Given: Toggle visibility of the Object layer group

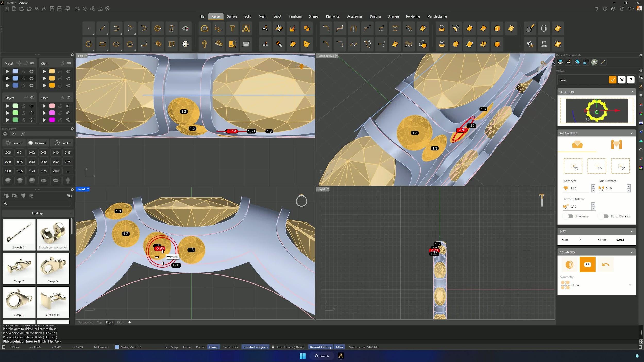Looking at the screenshot, I should pyautogui.click(x=32, y=98).
